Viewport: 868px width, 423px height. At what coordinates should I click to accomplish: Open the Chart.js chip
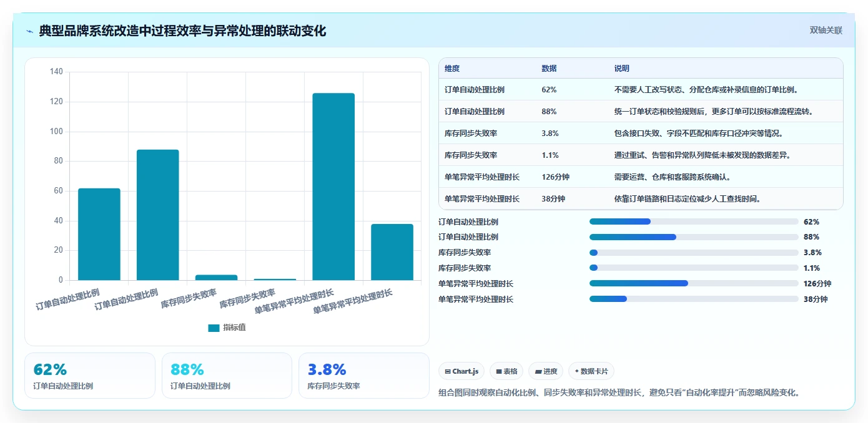pyautogui.click(x=461, y=371)
